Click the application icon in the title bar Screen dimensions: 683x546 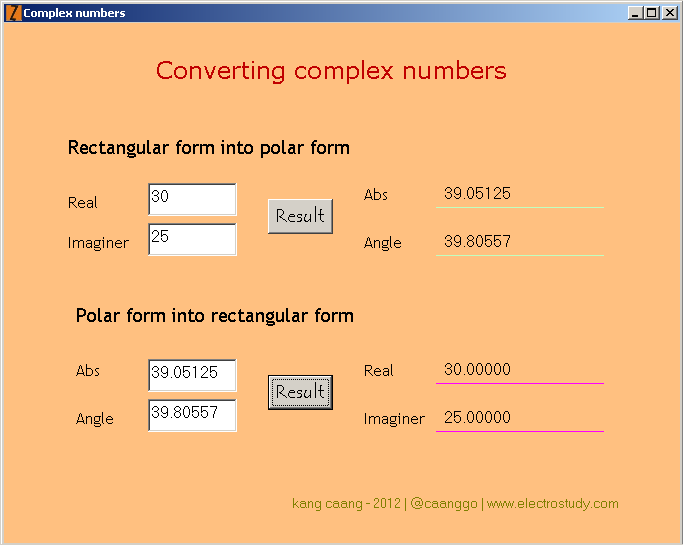pyautogui.click(x=14, y=13)
